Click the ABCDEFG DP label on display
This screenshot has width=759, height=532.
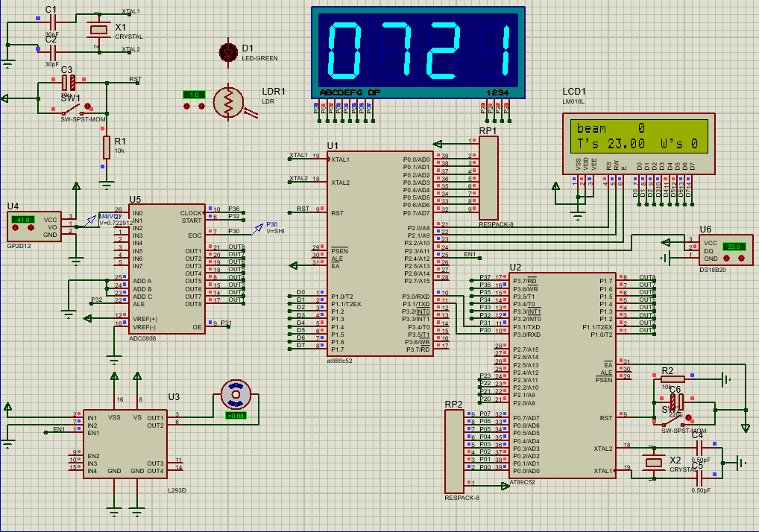[x=350, y=92]
